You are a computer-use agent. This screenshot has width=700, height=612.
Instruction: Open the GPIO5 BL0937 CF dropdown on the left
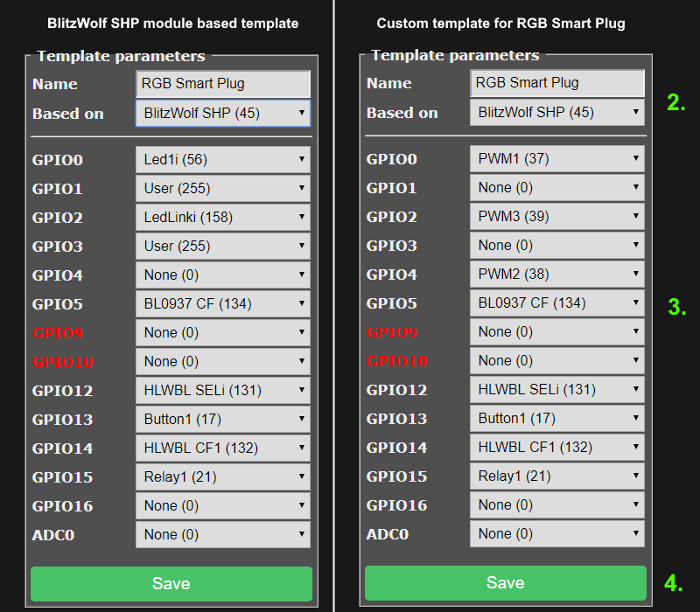pos(223,303)
